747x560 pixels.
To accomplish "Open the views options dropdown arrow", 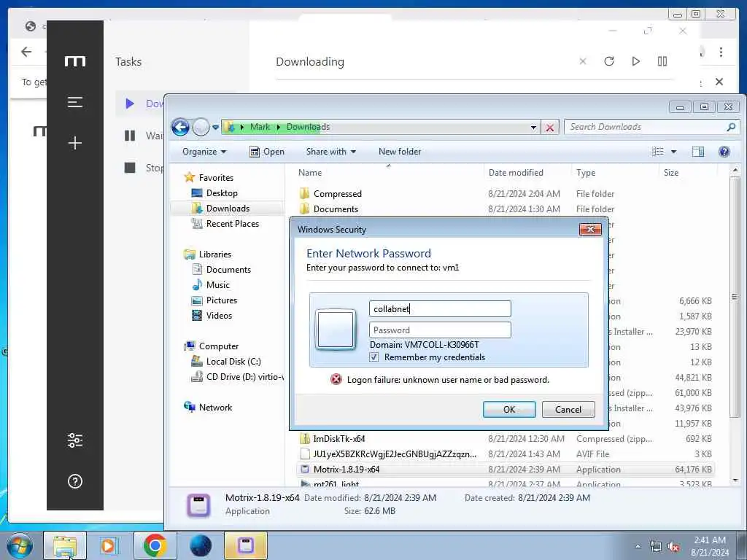I will [x=673, y=152].
